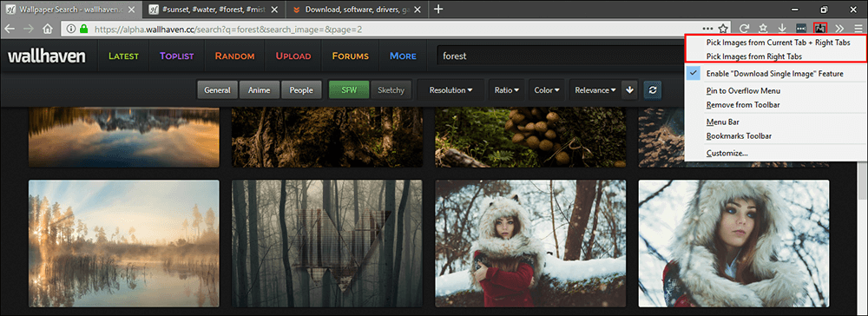The image size is (868, 316).
Task: Open mushrooms on moss wallpaper thumbnail
Action: coord(531,137)
